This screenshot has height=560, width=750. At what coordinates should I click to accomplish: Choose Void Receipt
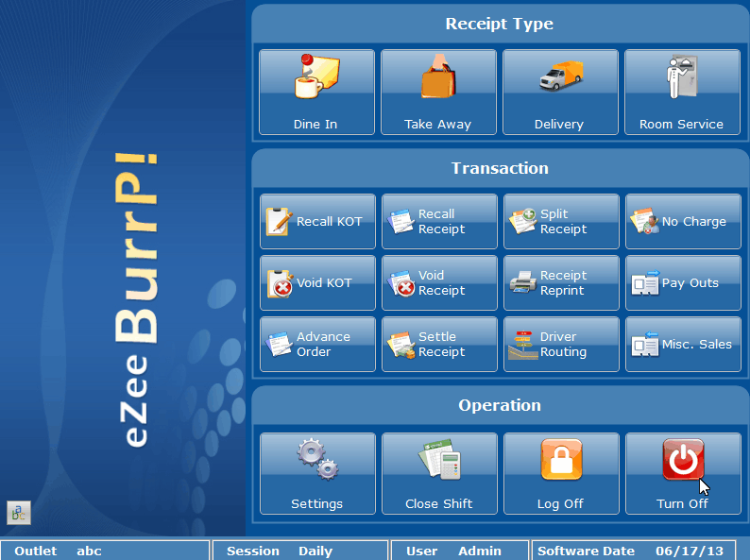[x=438, y=283]
